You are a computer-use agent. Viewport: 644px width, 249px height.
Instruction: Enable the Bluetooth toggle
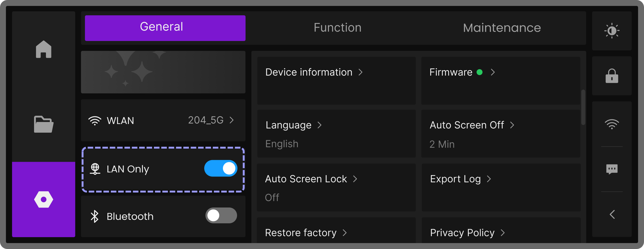click(221, 216)
